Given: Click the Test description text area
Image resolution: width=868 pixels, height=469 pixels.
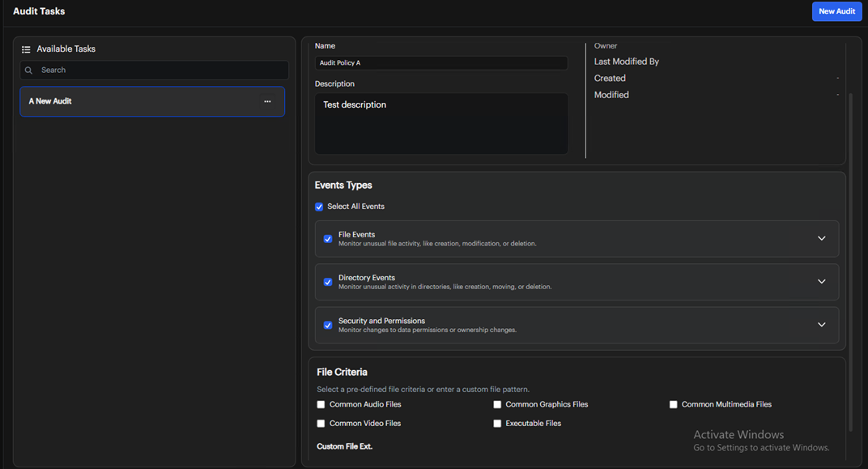Looking at the screenshot, I should [x=441, y=123].
